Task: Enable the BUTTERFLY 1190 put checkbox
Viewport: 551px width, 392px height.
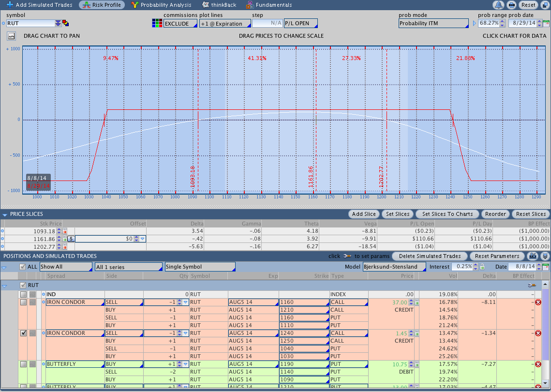Action: (x=23, y=364)
